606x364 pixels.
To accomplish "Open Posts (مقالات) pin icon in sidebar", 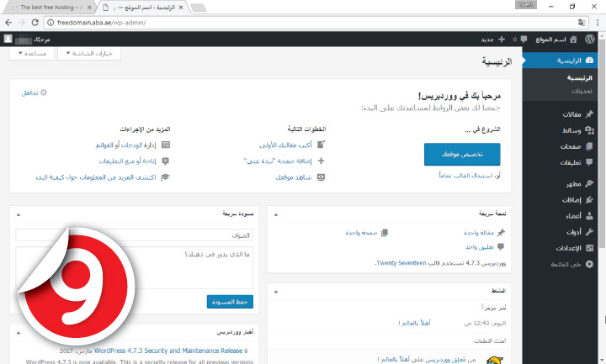I will (589, 114).
